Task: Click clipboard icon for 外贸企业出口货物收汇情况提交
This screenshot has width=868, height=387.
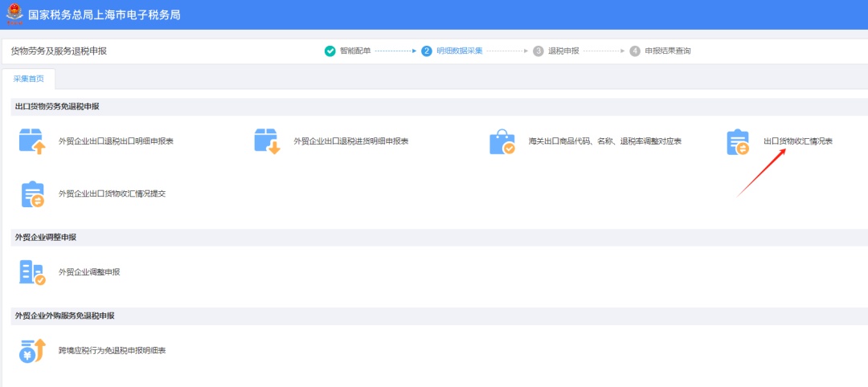Action: coord(33,194)
